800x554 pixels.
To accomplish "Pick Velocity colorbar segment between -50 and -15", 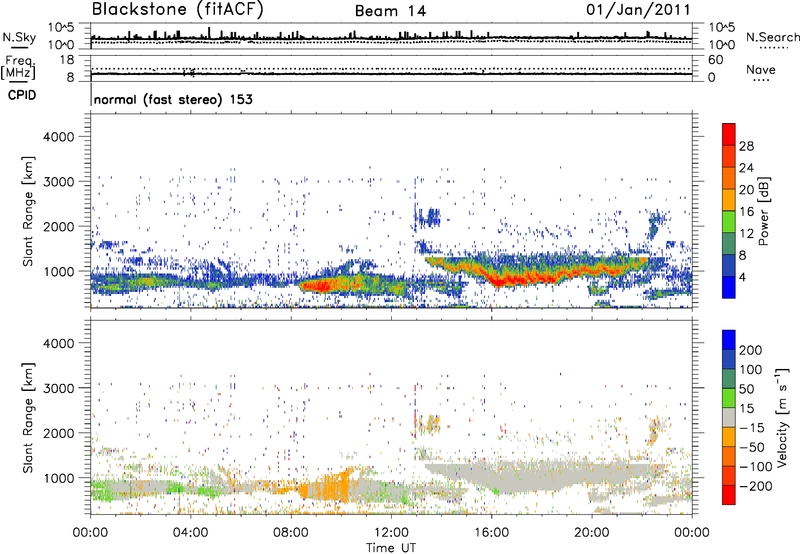I will click(729, 438).
